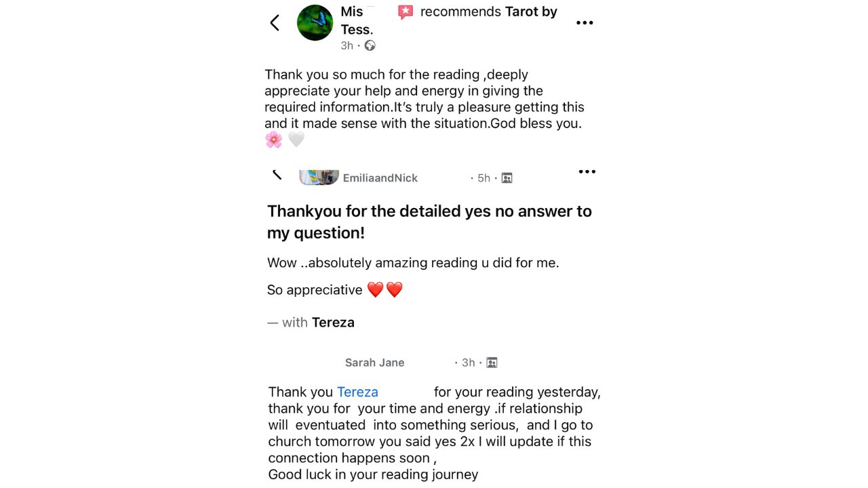868x488 pixels.
Task: Open EmiliaandNick profile name
Action: tap(380, 178)
